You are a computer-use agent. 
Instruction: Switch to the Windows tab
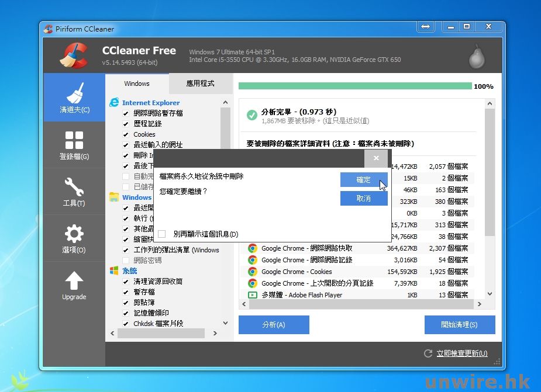click(x=137, y=84)
